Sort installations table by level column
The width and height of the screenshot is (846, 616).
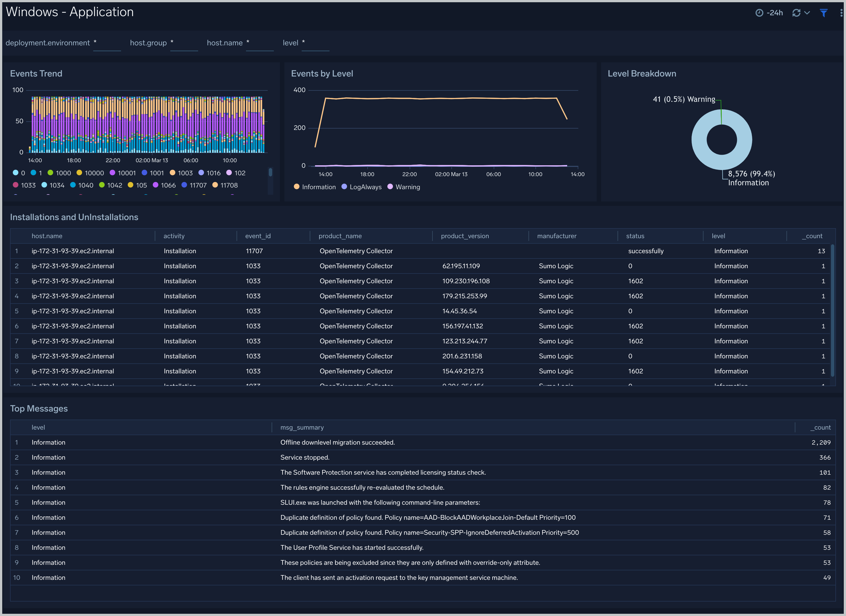[x=718, y=236]
